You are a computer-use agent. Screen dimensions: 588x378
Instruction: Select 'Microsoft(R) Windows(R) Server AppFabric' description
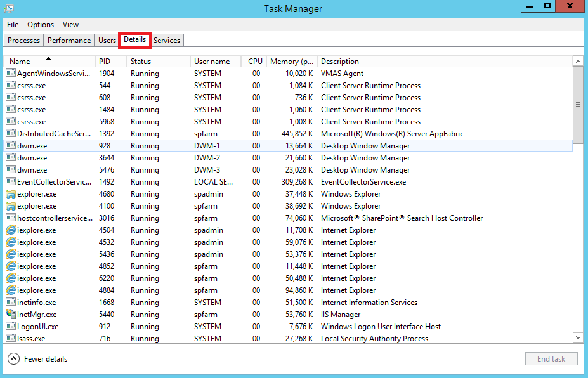pyautogui.click(x=392, y=133)
